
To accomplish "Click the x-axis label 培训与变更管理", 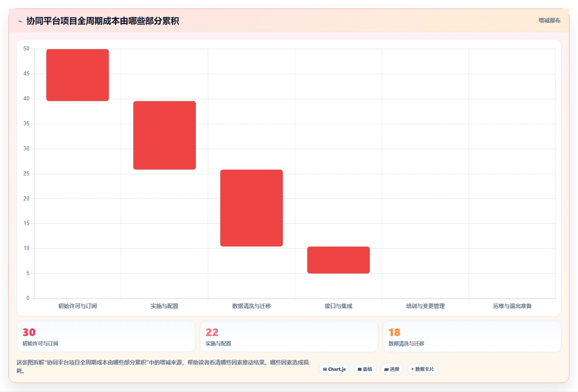I will coord(425,306).
